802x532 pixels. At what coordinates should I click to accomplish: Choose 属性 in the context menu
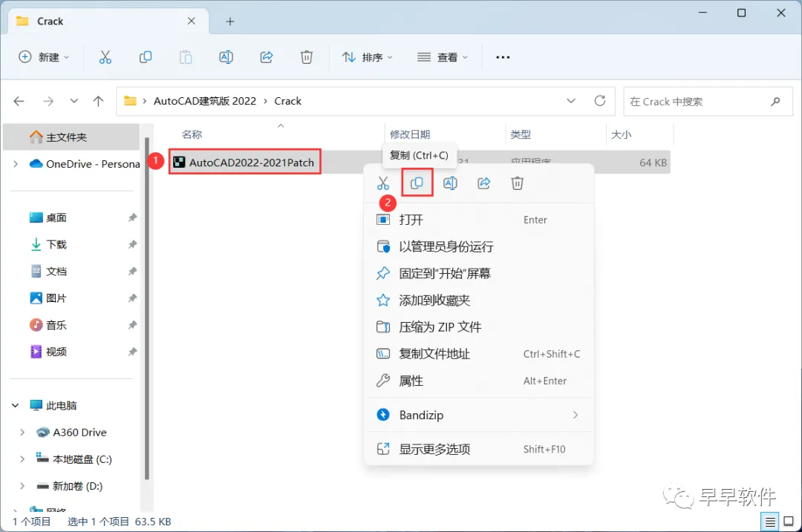pos(479,381)
